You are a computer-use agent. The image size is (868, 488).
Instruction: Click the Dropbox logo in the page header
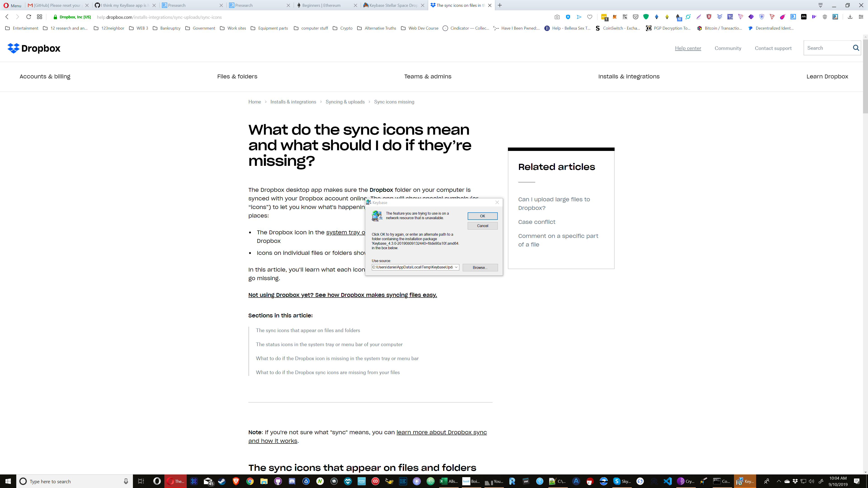pyautogui.click(x=33, y=48)
